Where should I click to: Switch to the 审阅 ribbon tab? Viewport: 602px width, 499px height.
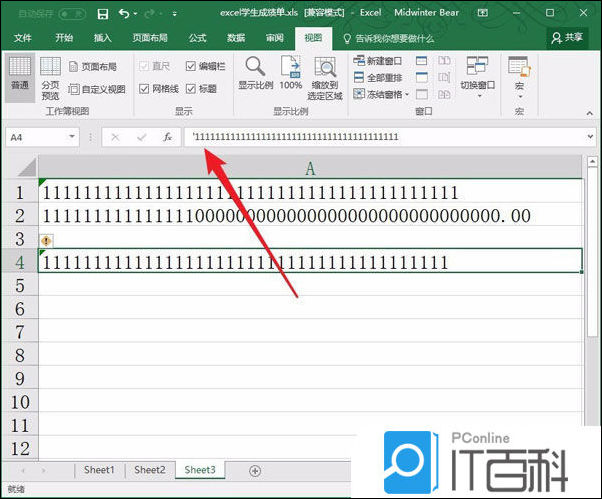tap(275, 38)
